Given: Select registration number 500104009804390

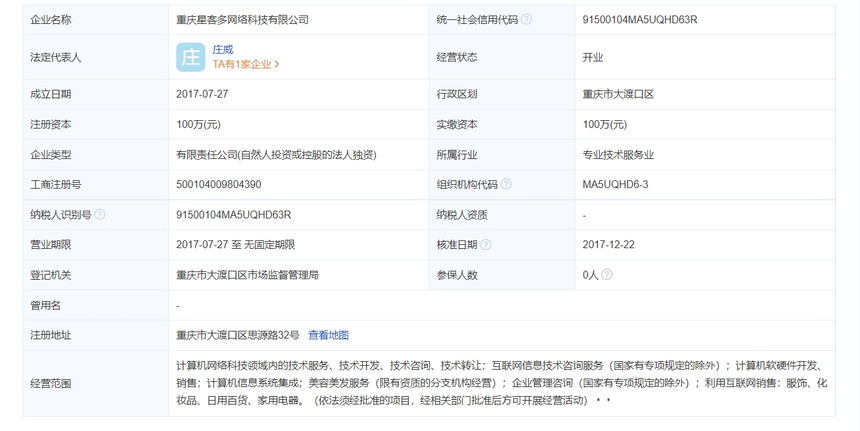Looking at the screenshot, I should coord(218,184).
